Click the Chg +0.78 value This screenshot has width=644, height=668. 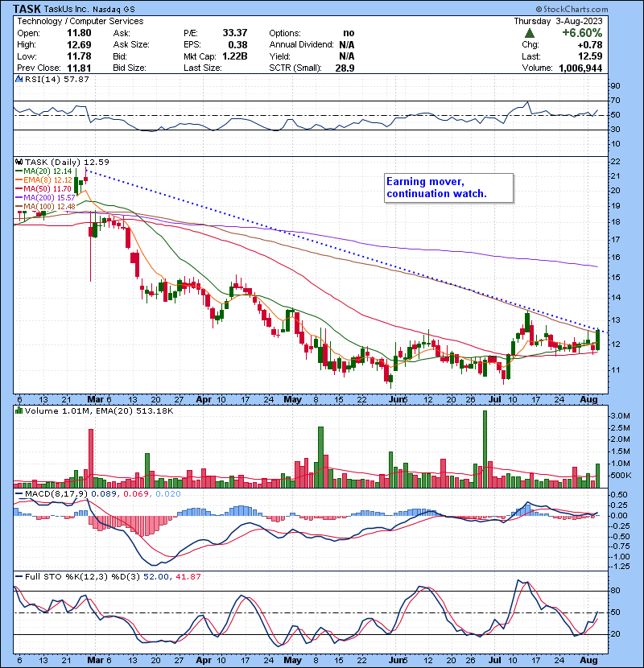(590, 45)
